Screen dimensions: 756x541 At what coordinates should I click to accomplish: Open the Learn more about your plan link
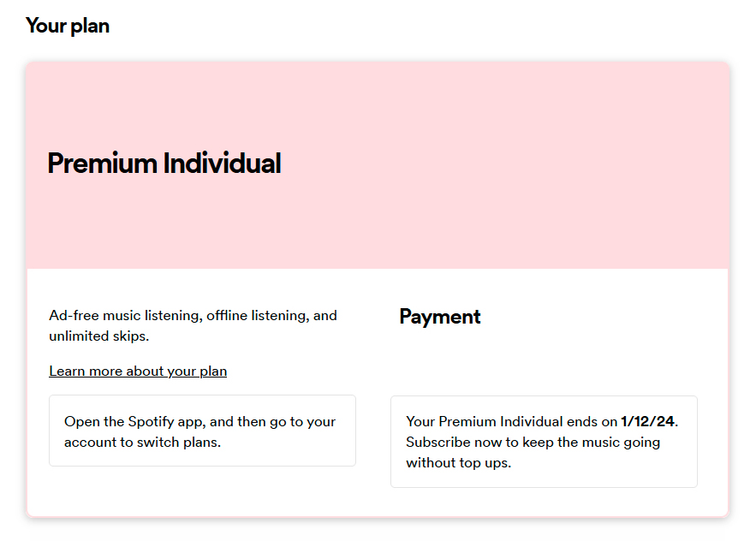pyautogui.click(x=138, y=372)
